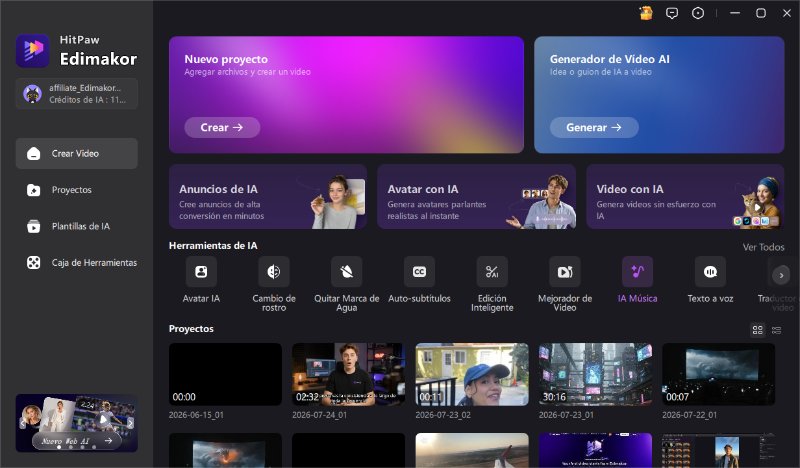The height and width of the screenshot is (468, 800).
Task: Open Plantillas de IA in sidebar
Action: click(x=77, y=226)
